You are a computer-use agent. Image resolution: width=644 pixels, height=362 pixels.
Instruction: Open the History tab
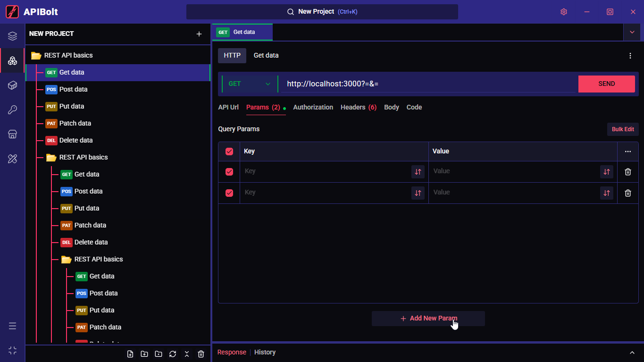click(265, 352)
